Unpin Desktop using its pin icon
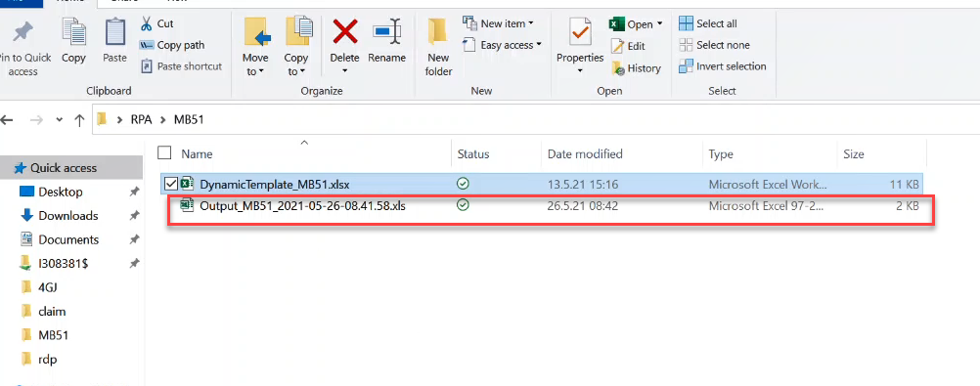 tap(134, 193)
